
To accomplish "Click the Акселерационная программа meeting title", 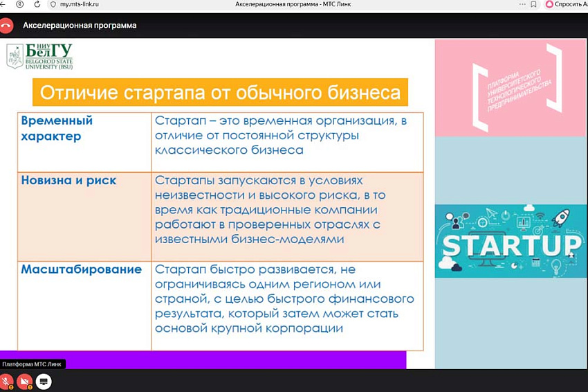I will click(80, 26).
